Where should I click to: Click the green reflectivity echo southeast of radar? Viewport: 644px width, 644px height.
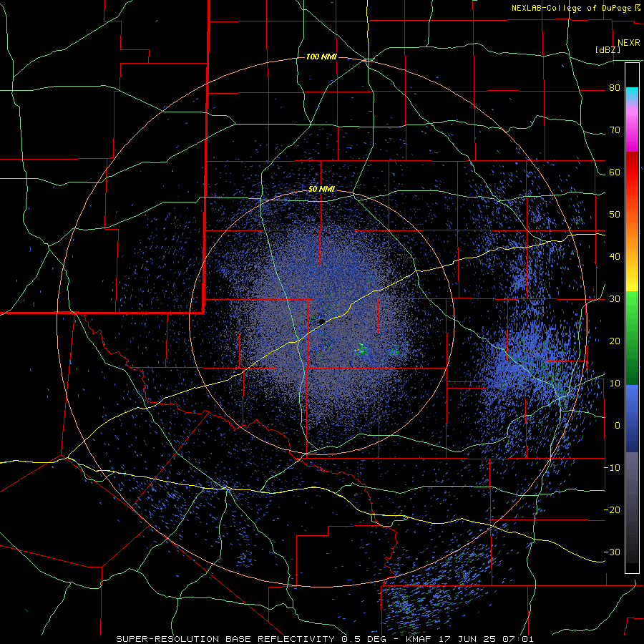[x=361, y=349]
